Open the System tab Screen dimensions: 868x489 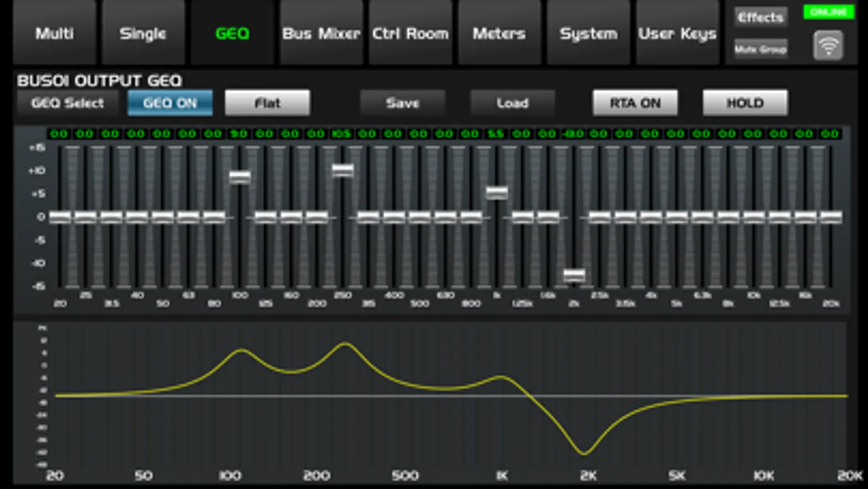tap(588, 33)
